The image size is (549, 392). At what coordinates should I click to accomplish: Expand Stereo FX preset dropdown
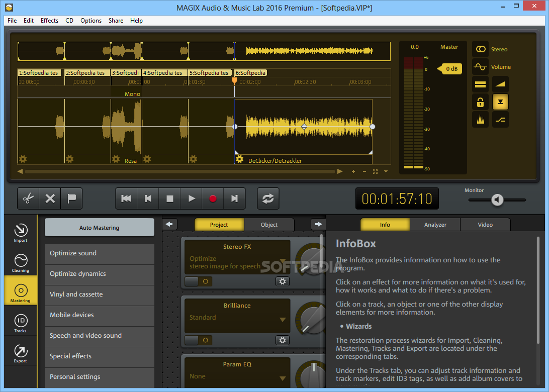pos(283,261)
